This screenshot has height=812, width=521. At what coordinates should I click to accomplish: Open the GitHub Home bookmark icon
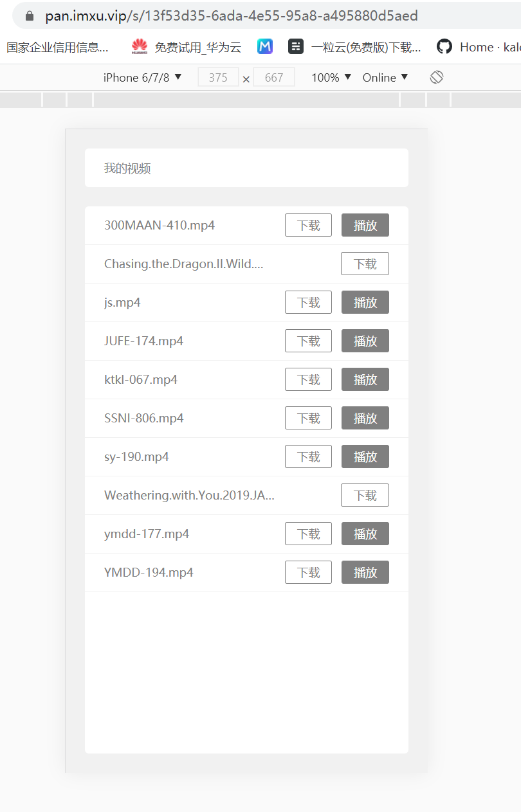[444, 46]
